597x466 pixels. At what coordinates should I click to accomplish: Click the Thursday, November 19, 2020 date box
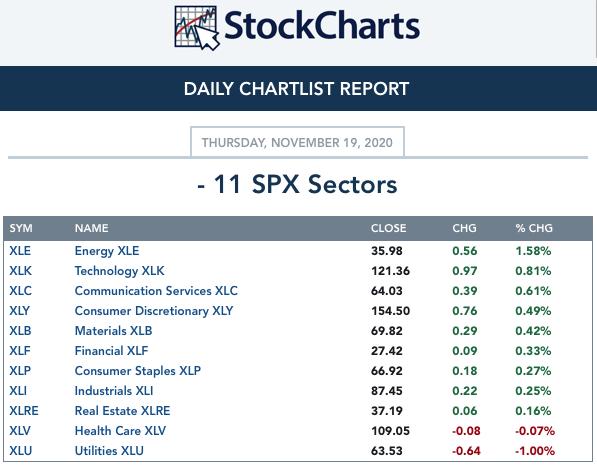pos(297,142)
